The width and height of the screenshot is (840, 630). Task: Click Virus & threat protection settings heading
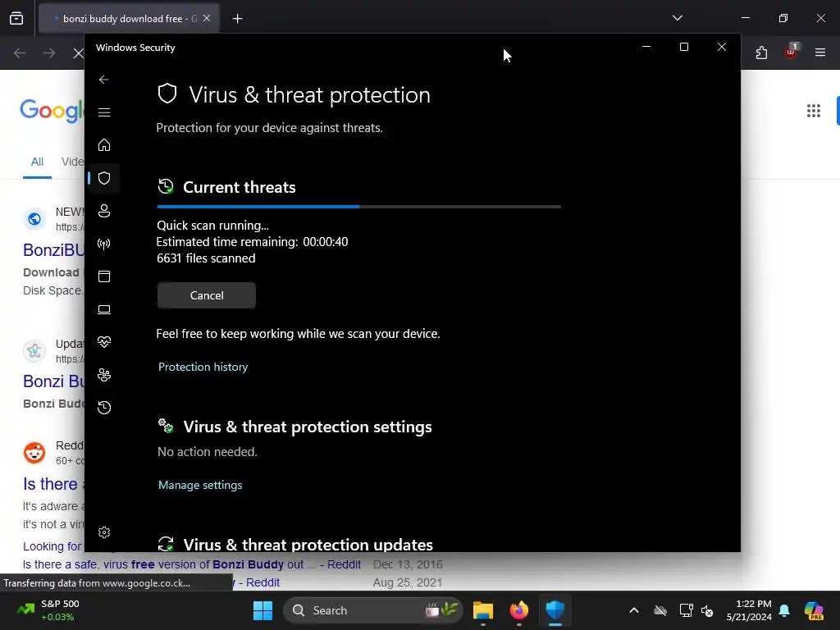(x=308, y=427)
